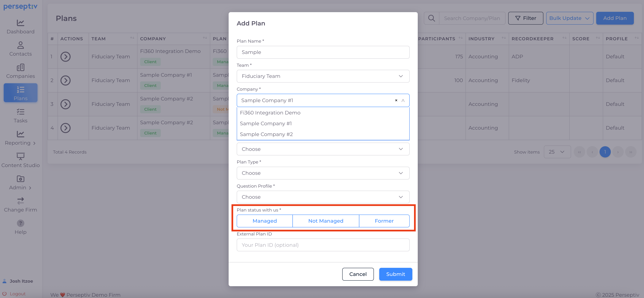Set plan status to Former
Image resolution: width=644 pixels, height=298 pixels.
pos(384,221)
